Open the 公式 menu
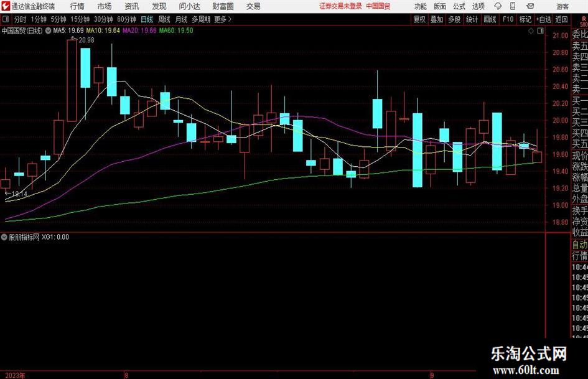Screen dimensions: 588x379 pyautogui.click(x=459, y=6)
